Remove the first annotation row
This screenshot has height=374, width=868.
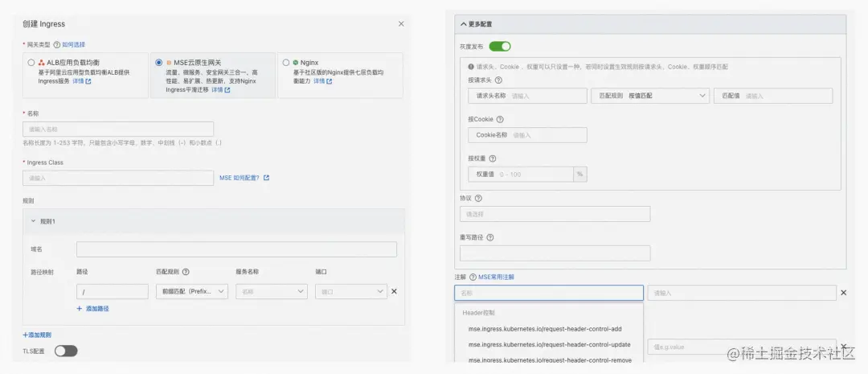(x=844, y=293)
